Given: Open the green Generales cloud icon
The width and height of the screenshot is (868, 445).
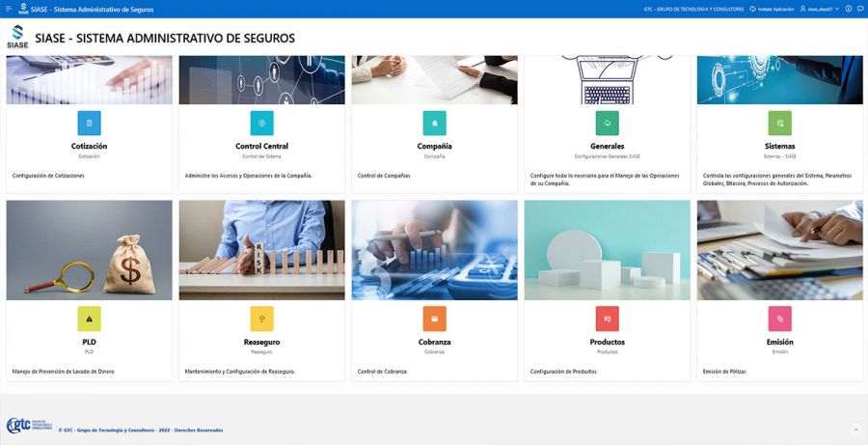Looking at the screenshot, I should 607,123.
